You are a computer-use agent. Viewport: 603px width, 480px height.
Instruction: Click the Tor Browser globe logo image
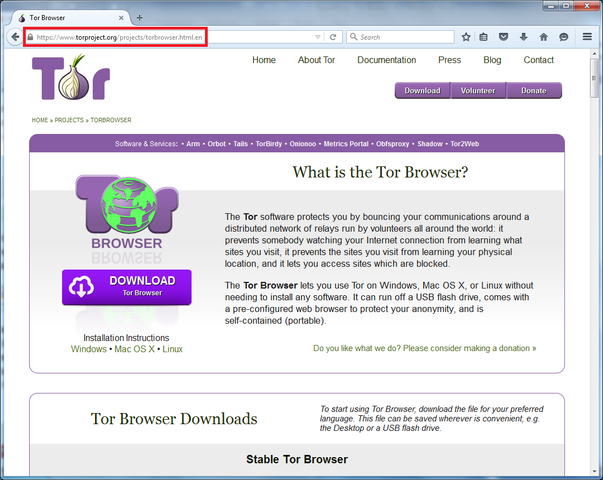coord(127,212)
